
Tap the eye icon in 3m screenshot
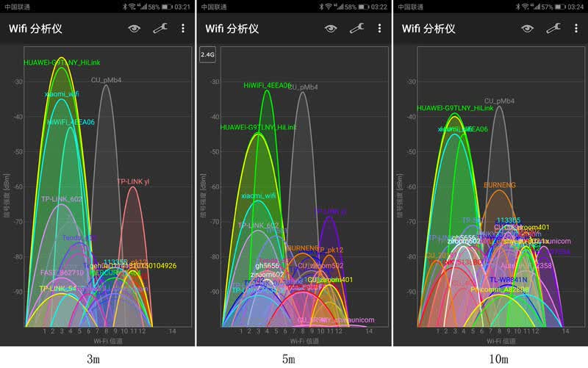coord(134,29)
